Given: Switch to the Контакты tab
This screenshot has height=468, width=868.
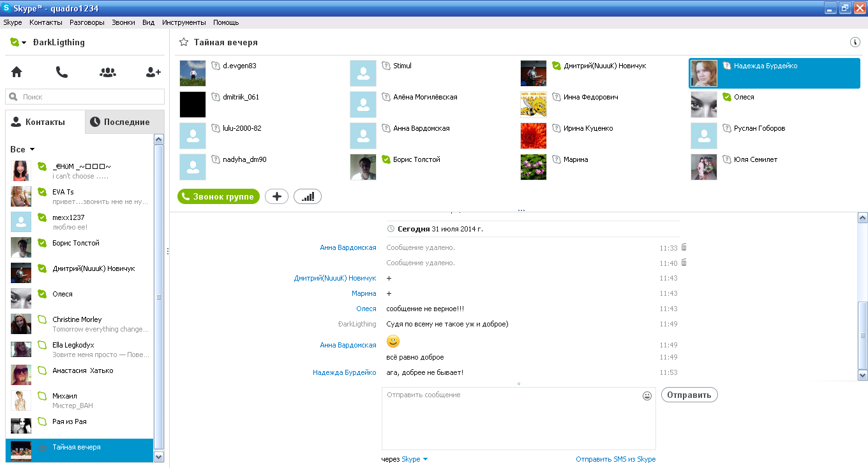Looking at the screenshot, I should (45, 122).
